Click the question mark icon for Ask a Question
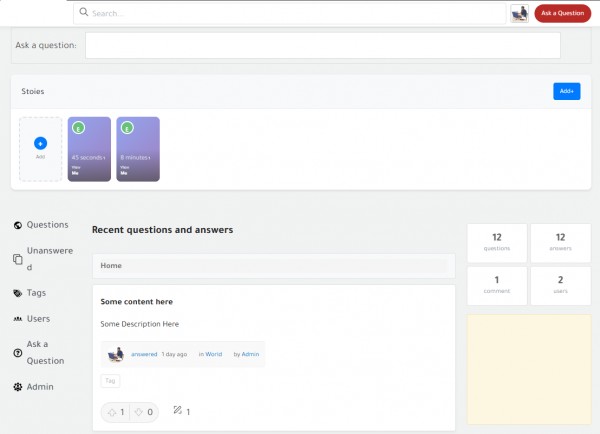 18,353
